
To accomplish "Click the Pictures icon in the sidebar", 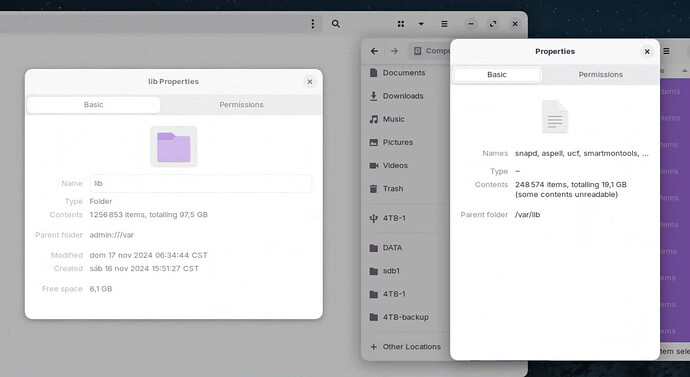I will tap(374, 143).
